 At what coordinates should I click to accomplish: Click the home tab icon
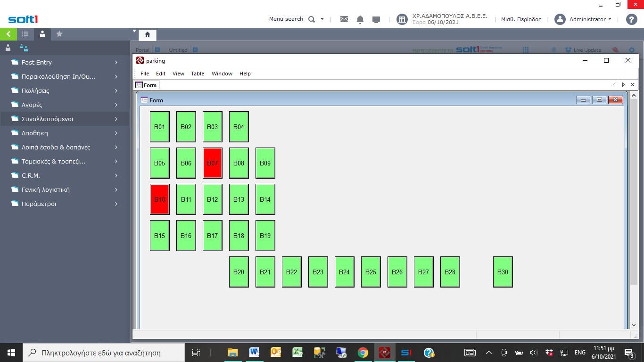click(x=147, y=34)
